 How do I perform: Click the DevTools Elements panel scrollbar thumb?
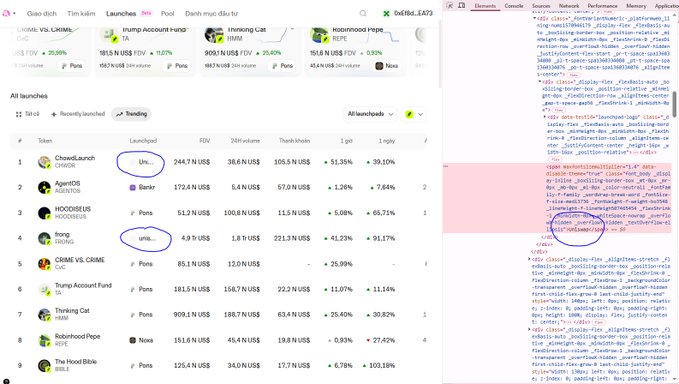[x=674, y=105]
